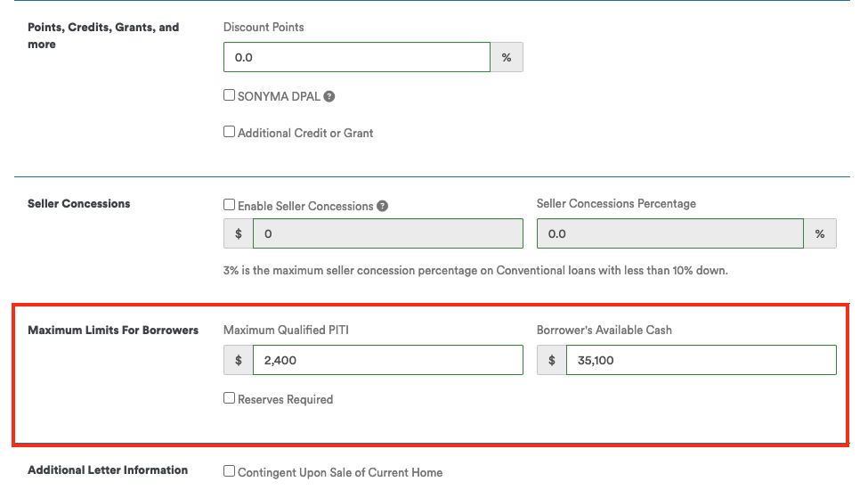
Task: Open the SONYMA DPAL help icon
Action: 329,96
